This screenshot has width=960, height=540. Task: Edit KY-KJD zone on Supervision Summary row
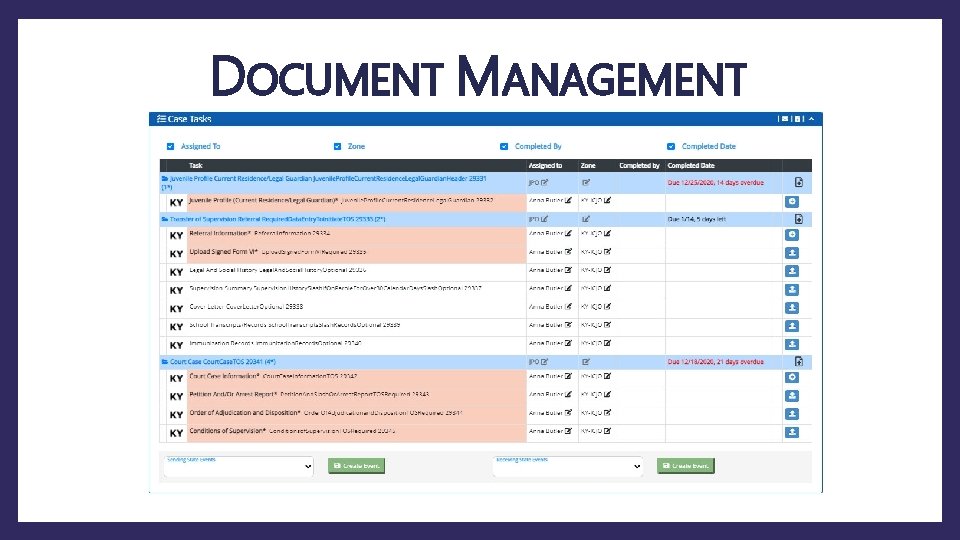[607, 288]
